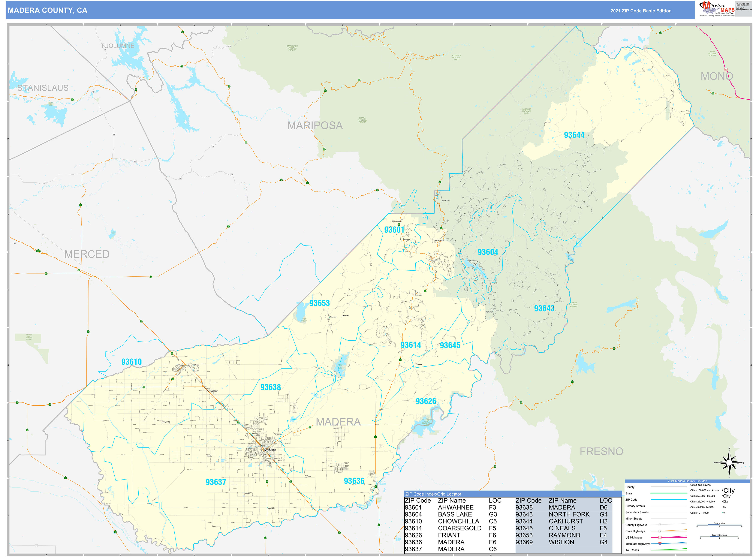Click the US Highways shield icon
The height and width of the screenshot is (557, 756).
pos(660,538)
